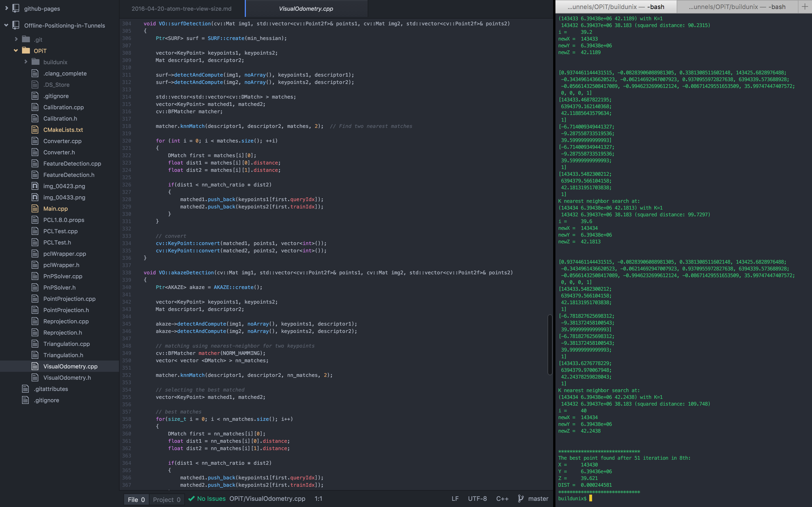The height and width of the screenshot is (507, 812).
Task: Toggle the File counter in status bar
Action: [136, 499]
